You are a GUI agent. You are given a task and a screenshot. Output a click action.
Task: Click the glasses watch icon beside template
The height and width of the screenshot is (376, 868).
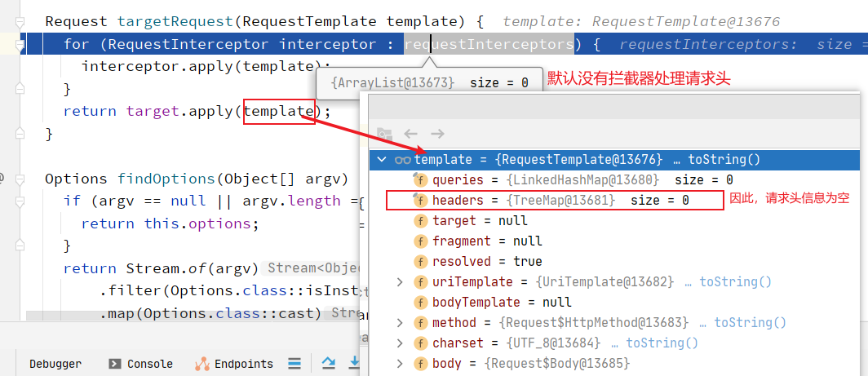click(x=402, y=160)
